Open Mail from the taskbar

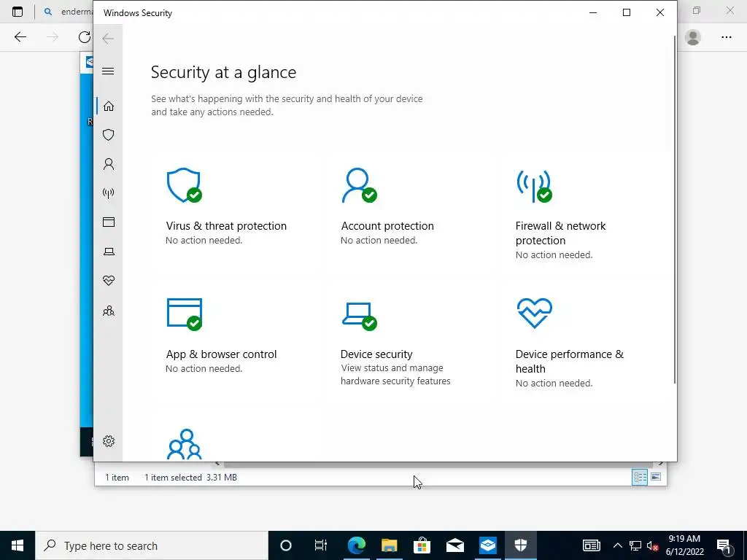[x=455, y=545]
